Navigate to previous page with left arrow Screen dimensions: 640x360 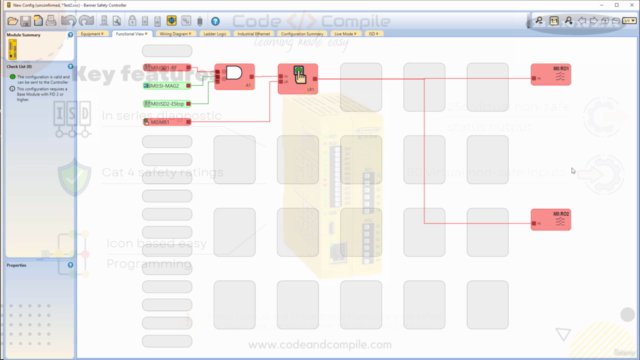(x=582, y=21)
